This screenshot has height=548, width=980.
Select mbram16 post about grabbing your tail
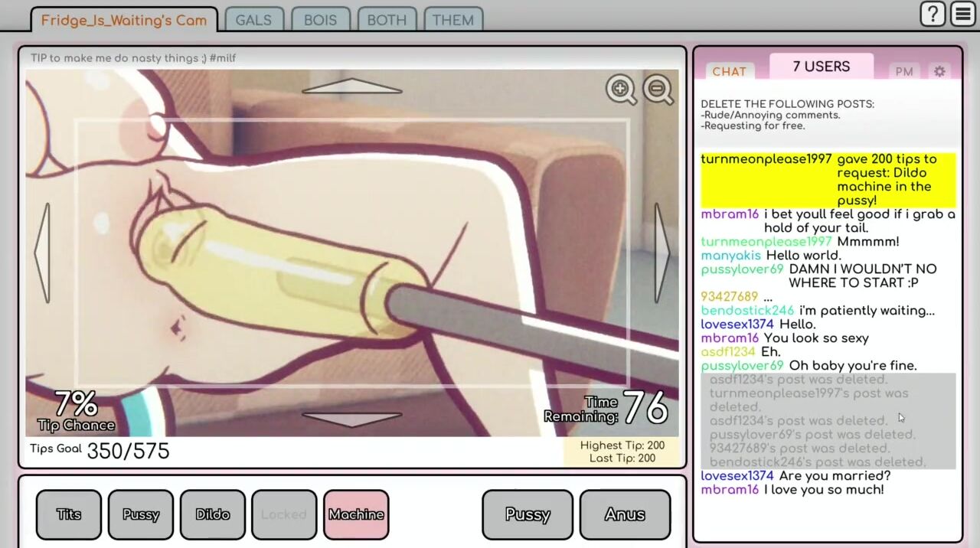coord(828,221)
